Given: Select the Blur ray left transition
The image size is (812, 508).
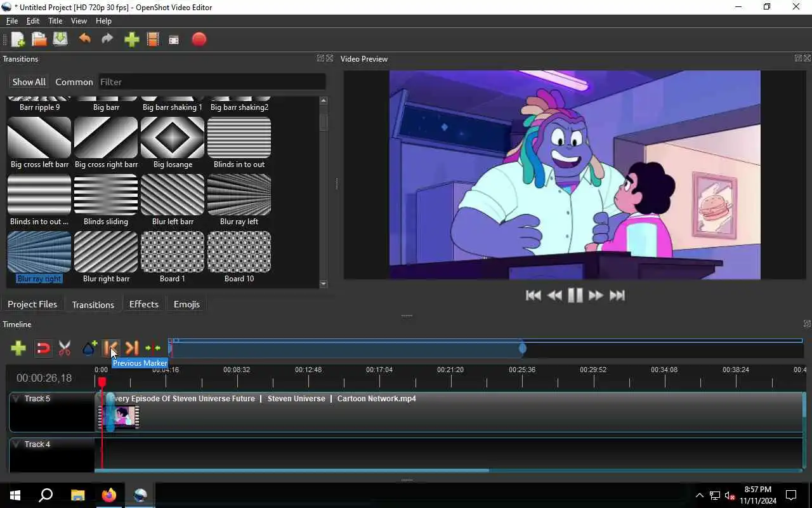Looking at the screenshot, I should pyautogui.click(x=239, y=201).
